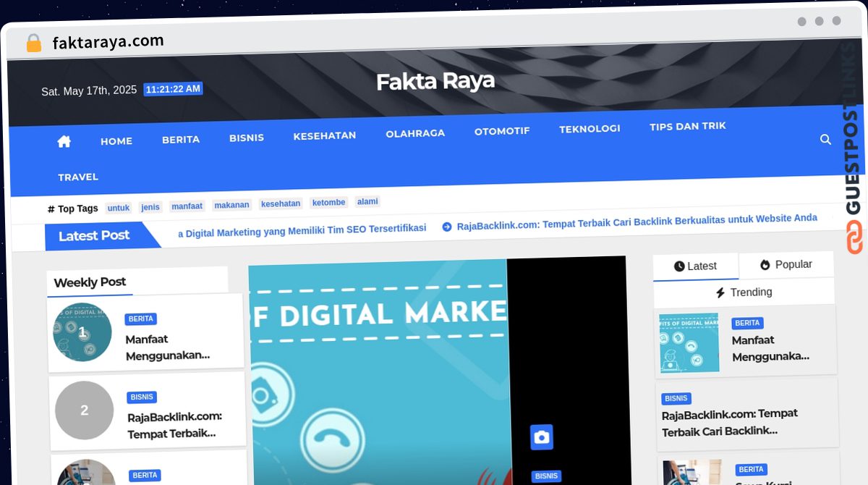
Task: Open sidebar 'RajaBacklink.com: Tempat Terbaik Cari Backlink...' headline
Action: click(730, 422)
